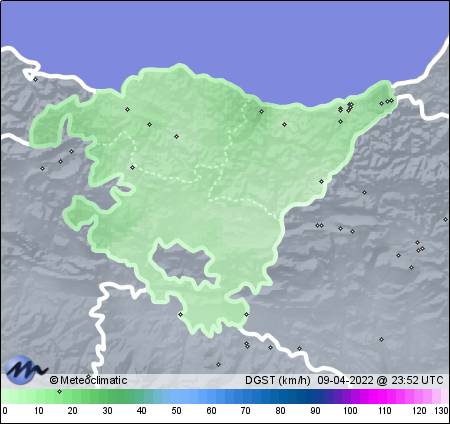The height and width of the screenshot is (424, 450).
Task: Click the Meteoclimatic wave logo
Action: click(x=27, y=370)
